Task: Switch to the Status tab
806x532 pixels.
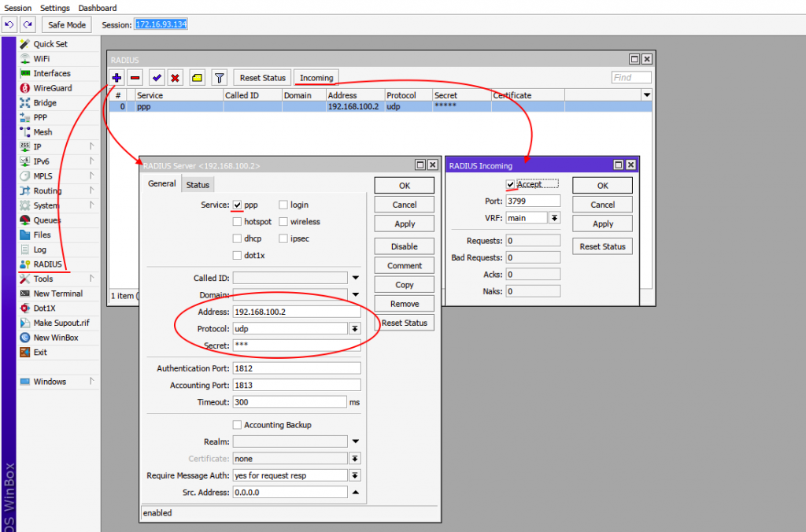Action: coord(198,183)
